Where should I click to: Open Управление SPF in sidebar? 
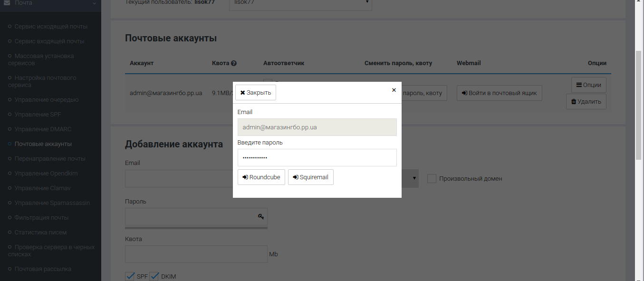[38, 115]
